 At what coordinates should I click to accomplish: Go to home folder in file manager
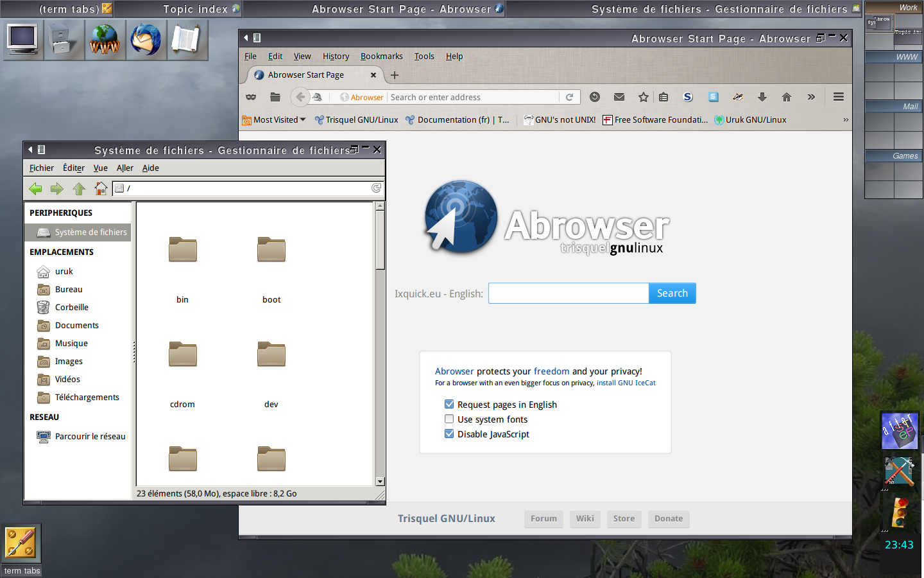101,188
